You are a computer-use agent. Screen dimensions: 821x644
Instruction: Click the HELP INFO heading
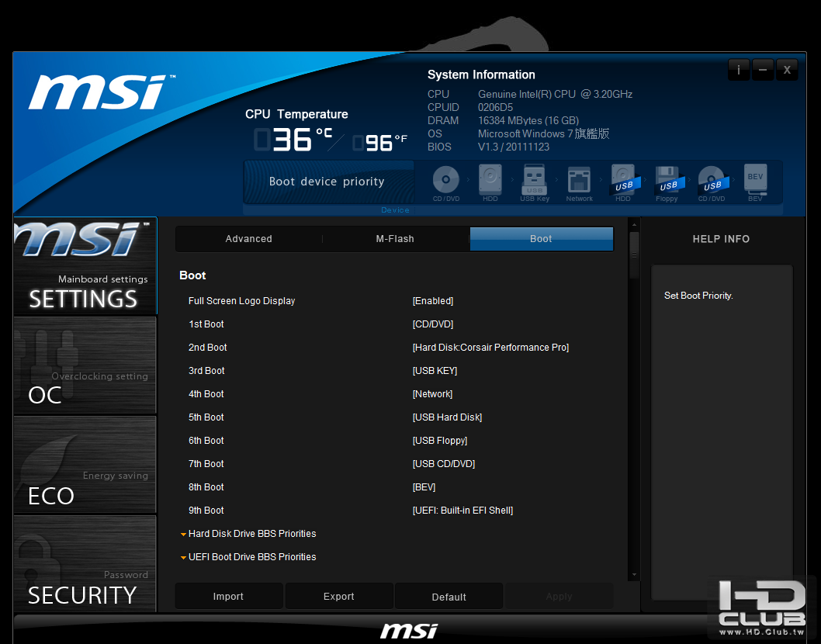pos(721,239)
